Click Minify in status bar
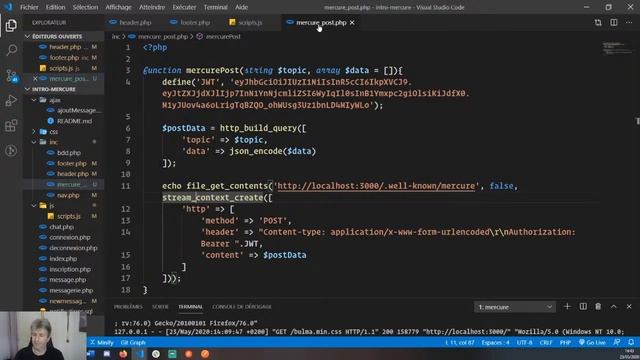Viewport: 640px width, 360px height. [102, 342]
